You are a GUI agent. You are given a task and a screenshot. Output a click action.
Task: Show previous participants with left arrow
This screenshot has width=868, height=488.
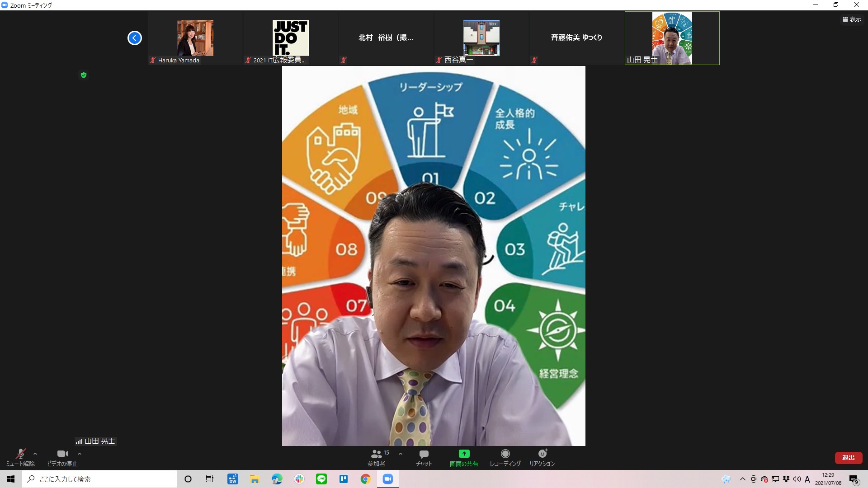pos(134,38)
